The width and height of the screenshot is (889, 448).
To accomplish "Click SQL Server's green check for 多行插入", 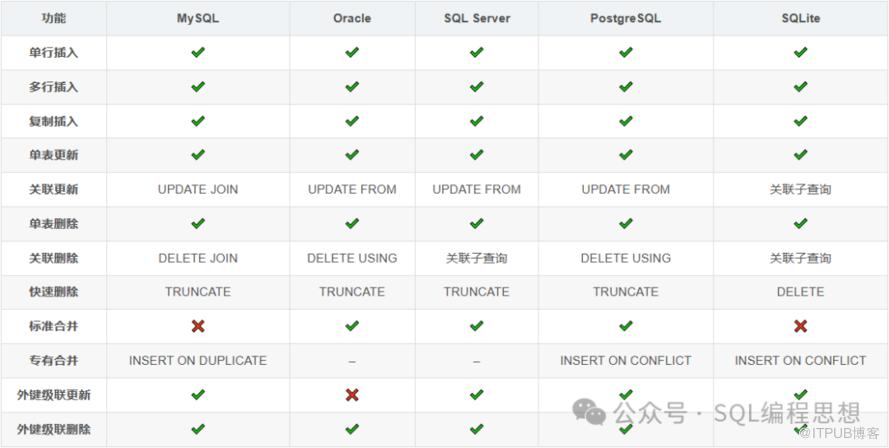I will pos(476,87).
